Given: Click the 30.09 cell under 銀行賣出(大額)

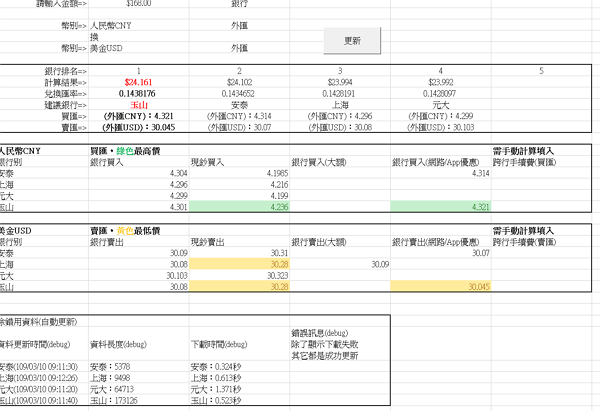Looking at the screenshot, I should pyautogui.click(x=340, y=264).
